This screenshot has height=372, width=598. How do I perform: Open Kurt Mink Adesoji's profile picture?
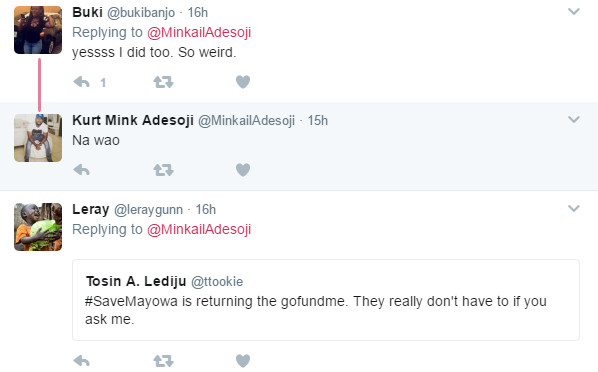(x=38, y=138)
